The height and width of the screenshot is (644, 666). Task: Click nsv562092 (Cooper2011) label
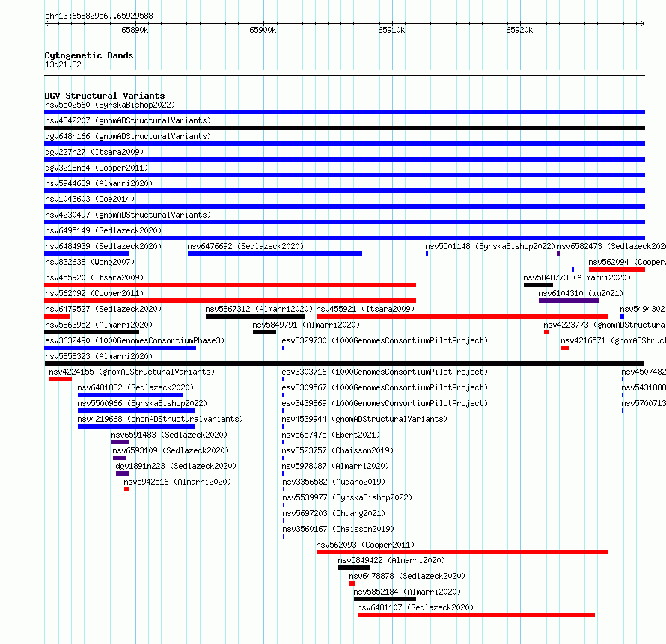(94, 293)
